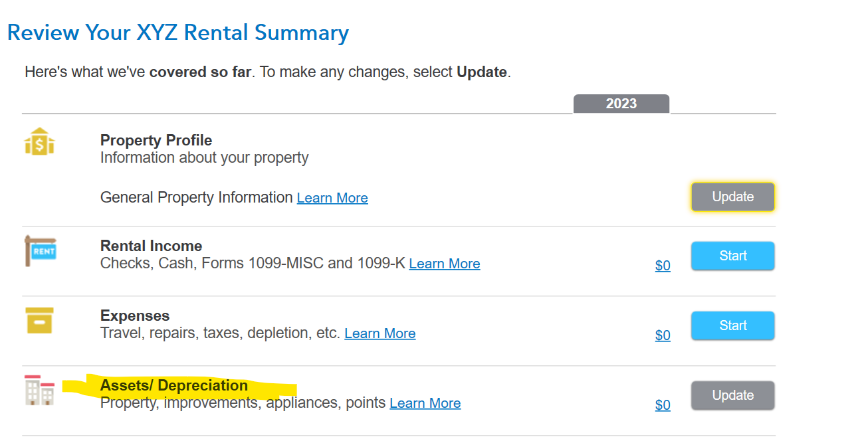Open Learn More for General Property Information

[x=332, y=198]
